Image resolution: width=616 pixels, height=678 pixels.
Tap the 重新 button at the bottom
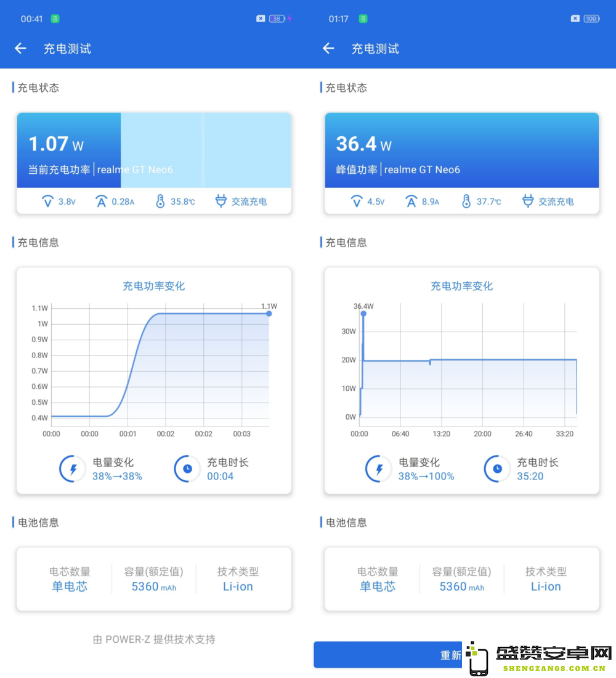click(387, 655)
